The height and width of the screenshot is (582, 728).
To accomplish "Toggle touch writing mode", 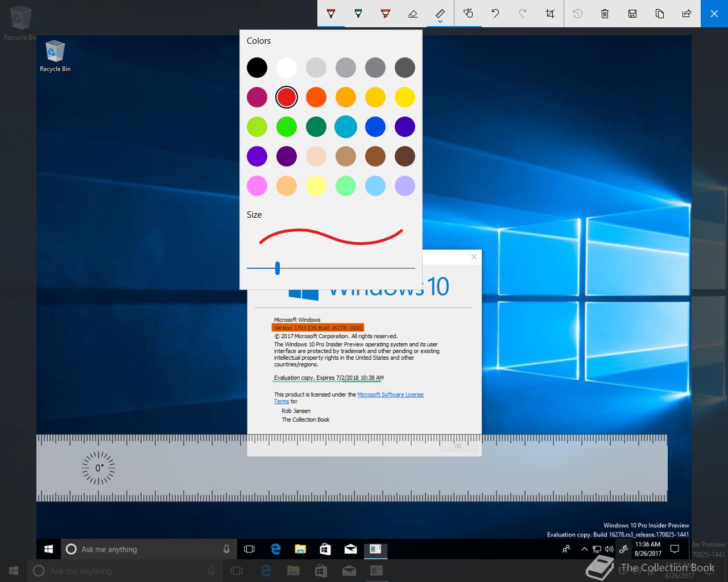I will click(468, 14).
